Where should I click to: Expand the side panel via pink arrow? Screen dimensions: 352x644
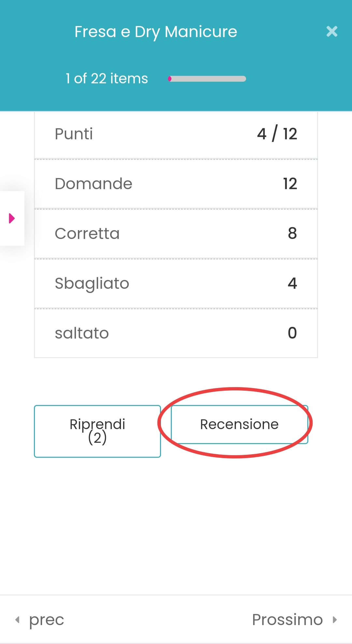point(12,218)
